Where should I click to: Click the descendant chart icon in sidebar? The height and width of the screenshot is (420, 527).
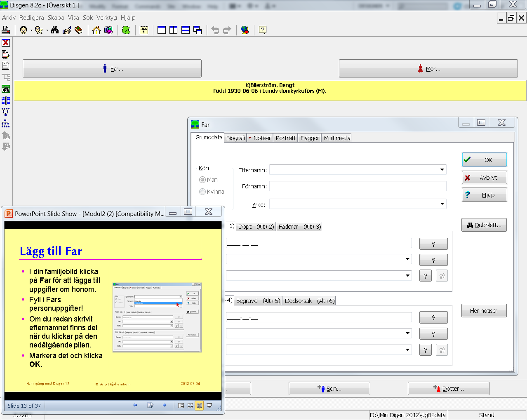click(6, 124)
